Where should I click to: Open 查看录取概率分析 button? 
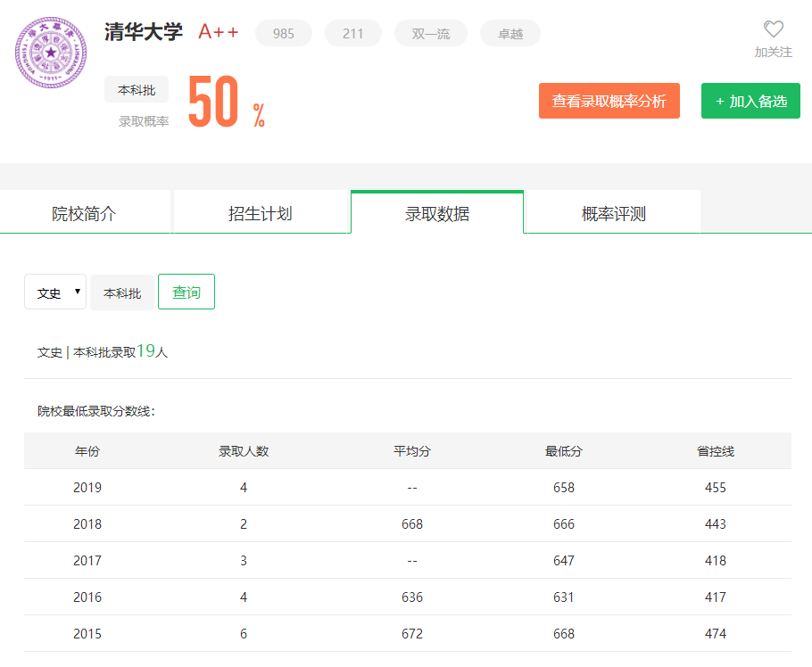(609, 101)
